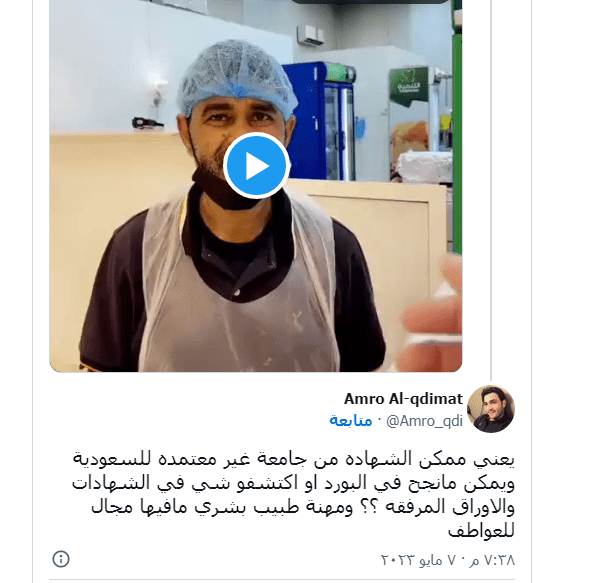The height and width of the screenshot is (583, 601).
Task: Click the first line of tweet text
Action: [x=294, y=459]
